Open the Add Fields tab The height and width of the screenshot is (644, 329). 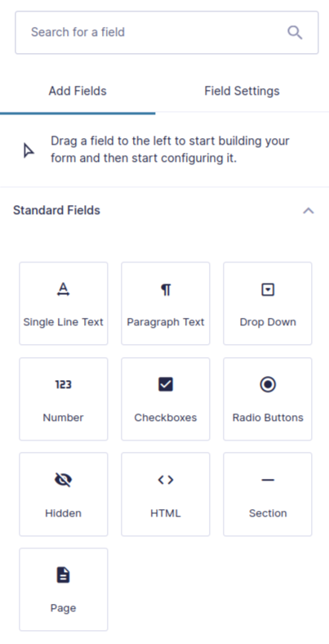coord(78,91)
